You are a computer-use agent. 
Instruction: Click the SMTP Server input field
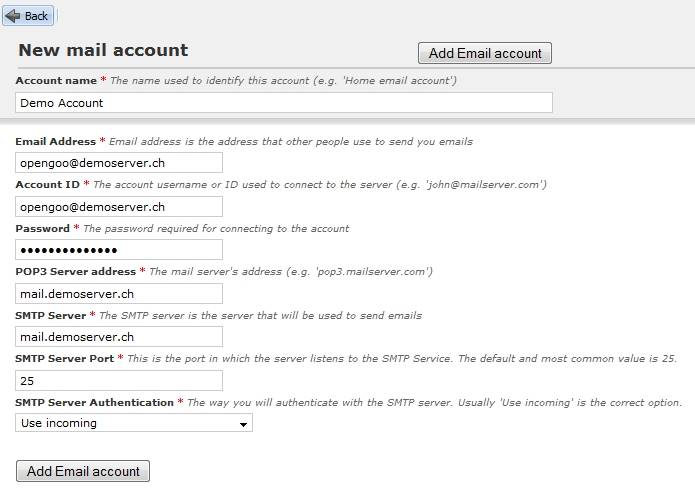(119, 337)
